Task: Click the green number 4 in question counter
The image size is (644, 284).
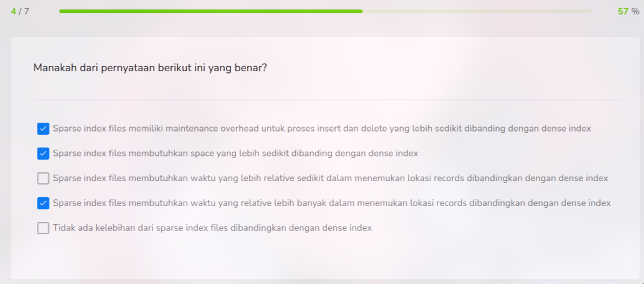Action: pyautogui.click(x=13, y=12)
